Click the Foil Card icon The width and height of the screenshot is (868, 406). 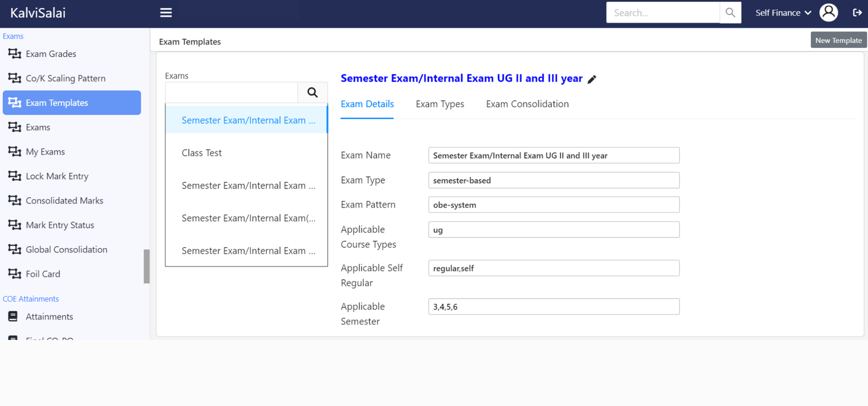(x=15, y=273)
